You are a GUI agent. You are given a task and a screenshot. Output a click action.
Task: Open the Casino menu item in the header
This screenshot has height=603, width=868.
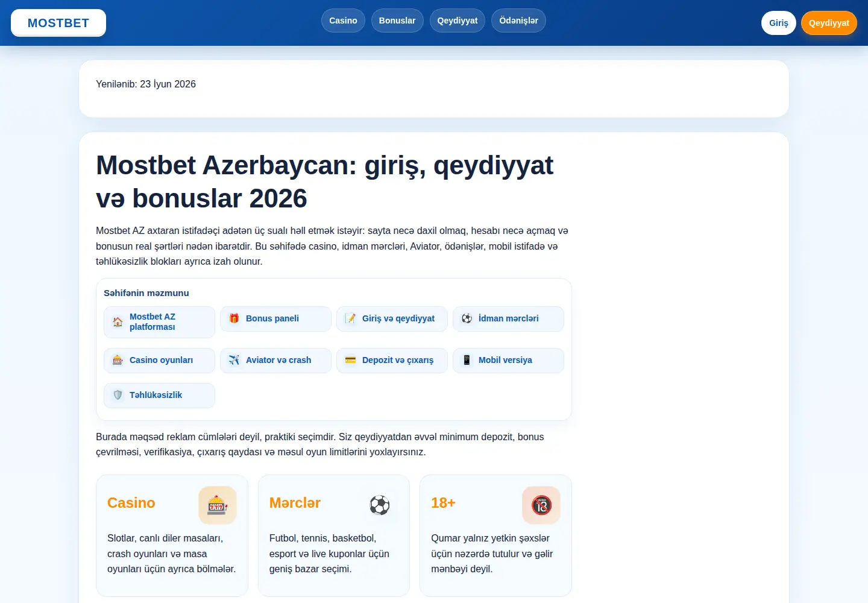pyautogui.click(x=343, y=21)
